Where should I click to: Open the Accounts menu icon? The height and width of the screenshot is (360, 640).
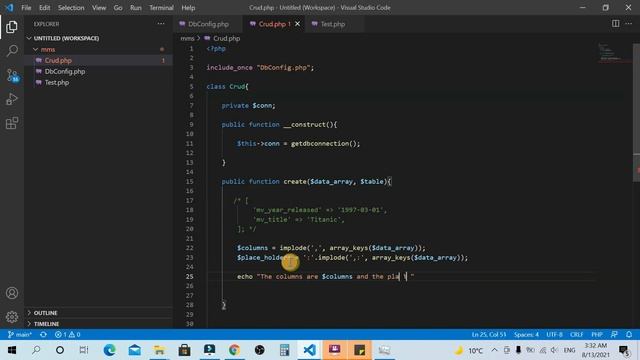tap(12, 293)
